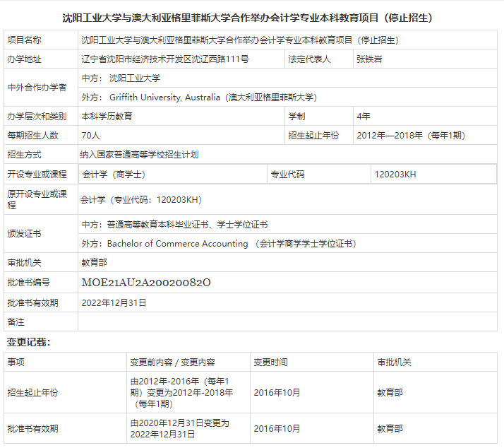
Task: Select the 办学层次和类别 label
Action: click(37, 116)
